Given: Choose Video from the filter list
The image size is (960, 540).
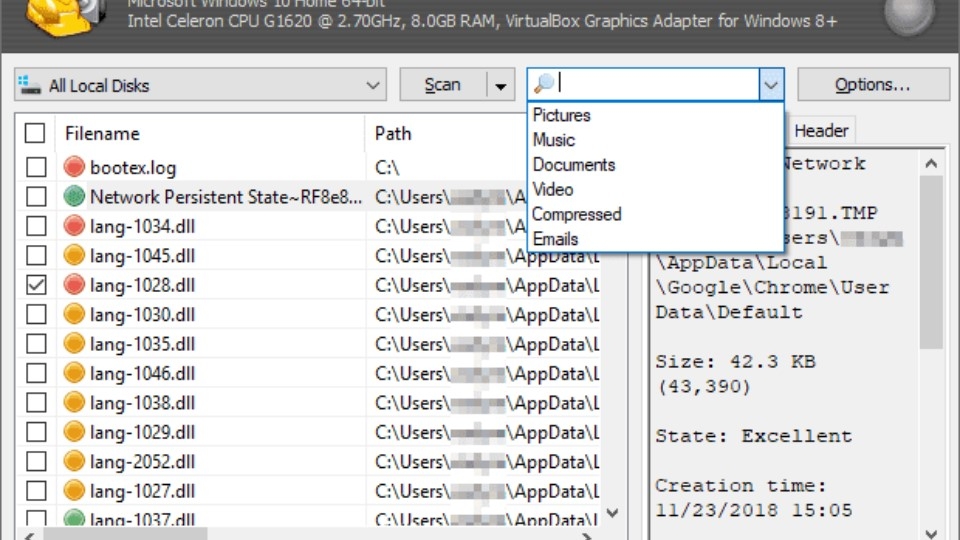Looking at the screenshot, I should (655, 189).
